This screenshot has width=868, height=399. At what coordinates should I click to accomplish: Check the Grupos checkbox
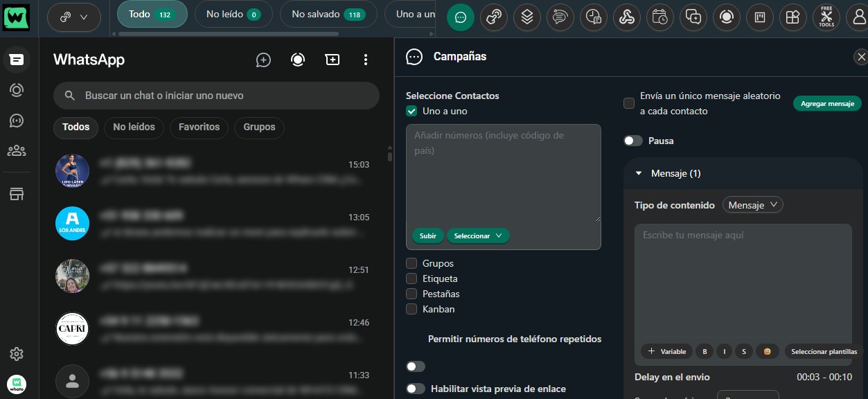pos(411,263)
